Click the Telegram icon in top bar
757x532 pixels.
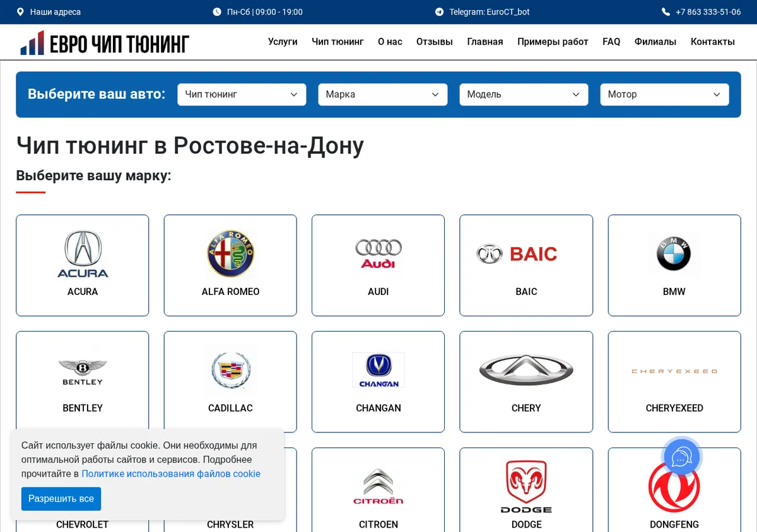(439, 12)
